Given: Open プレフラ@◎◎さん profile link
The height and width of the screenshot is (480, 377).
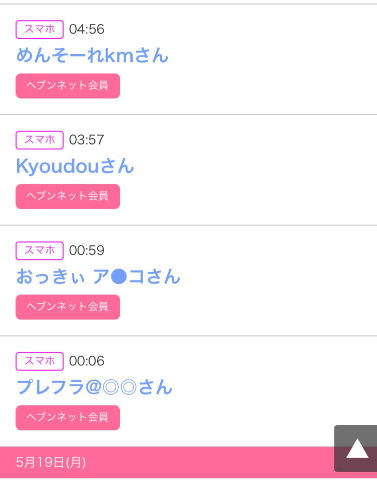Looking at the screenshot, I should pyautogui.click(x=94, y=387).
